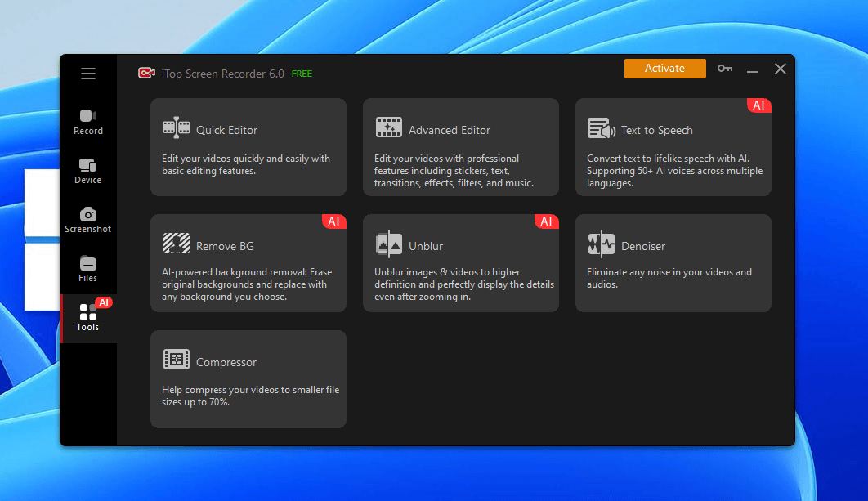Click the Text to Speech icon
868x501 pixels.
coord(602,127)
